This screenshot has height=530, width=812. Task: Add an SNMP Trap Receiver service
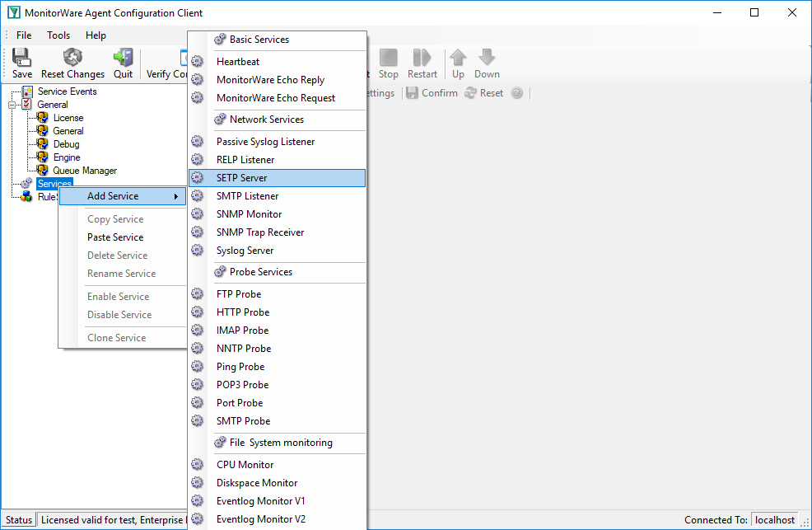[278, 232]
